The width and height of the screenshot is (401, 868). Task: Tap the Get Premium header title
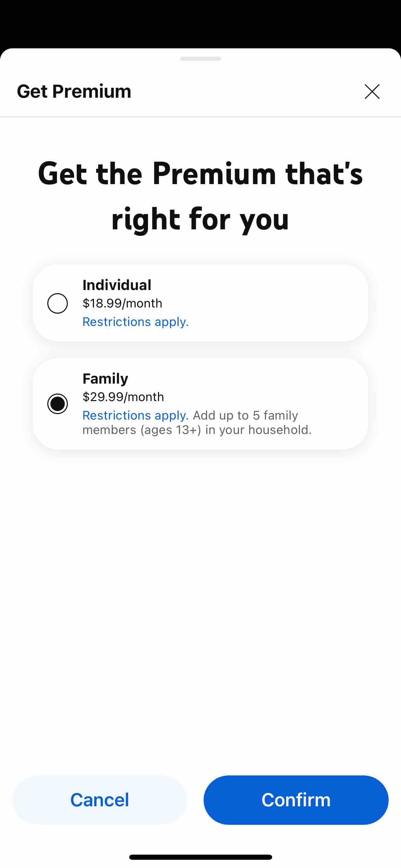point(74,92)
